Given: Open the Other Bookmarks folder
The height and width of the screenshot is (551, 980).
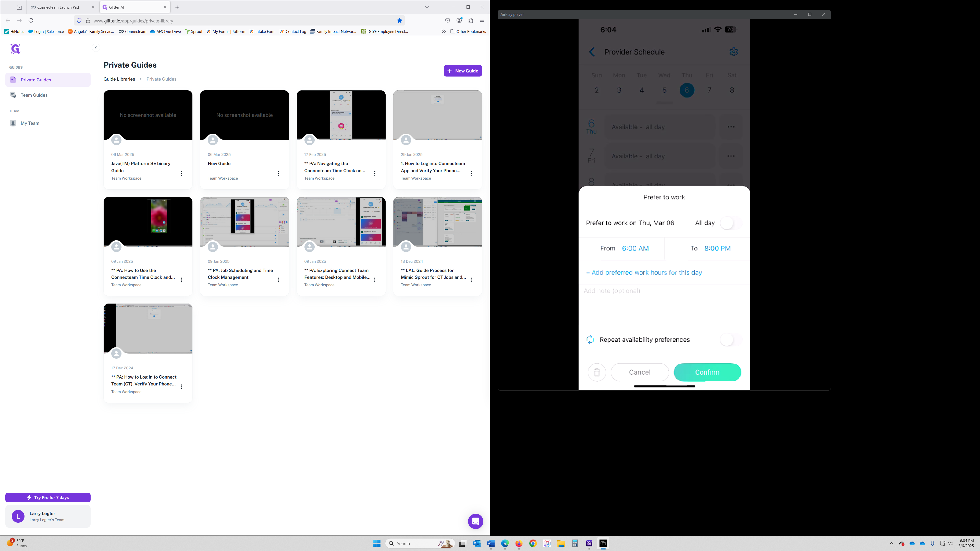Looking at the screenshot, I should pyautogui.click(x=468, y=32).
